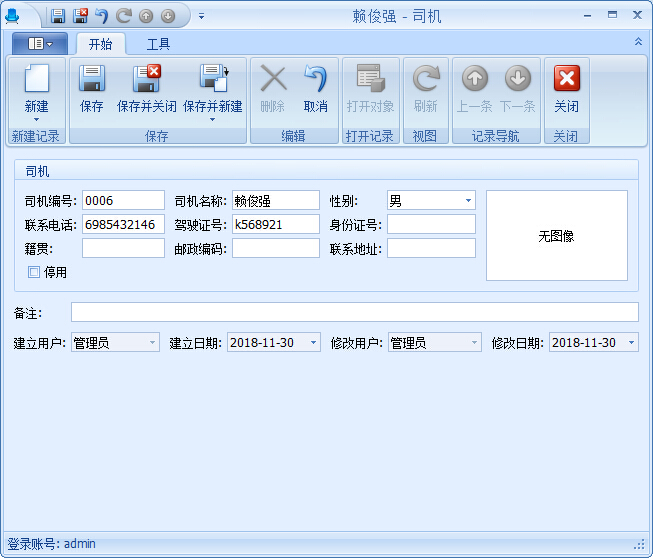Screen dimensions: 653x558
Task: Click the 无图像 photo placeholder
Action: [556, 236]
